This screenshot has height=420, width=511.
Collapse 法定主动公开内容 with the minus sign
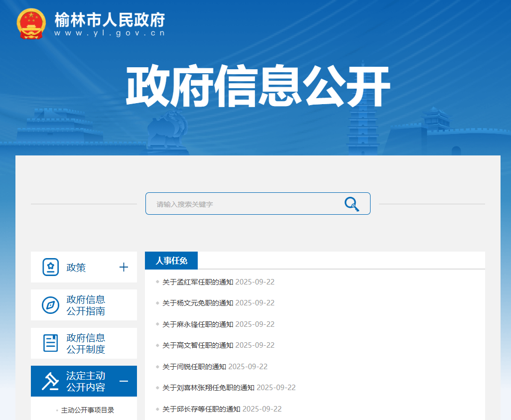(124, 381)
